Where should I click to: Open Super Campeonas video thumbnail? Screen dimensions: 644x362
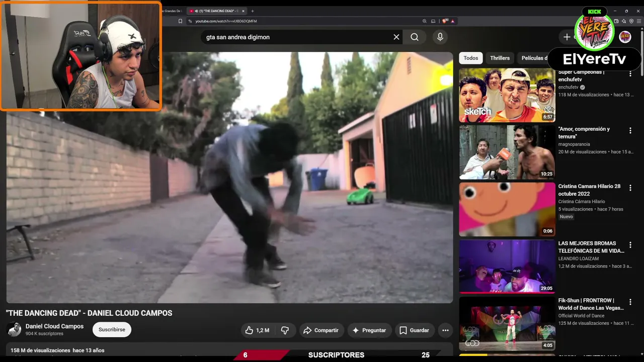pos(507,95)
